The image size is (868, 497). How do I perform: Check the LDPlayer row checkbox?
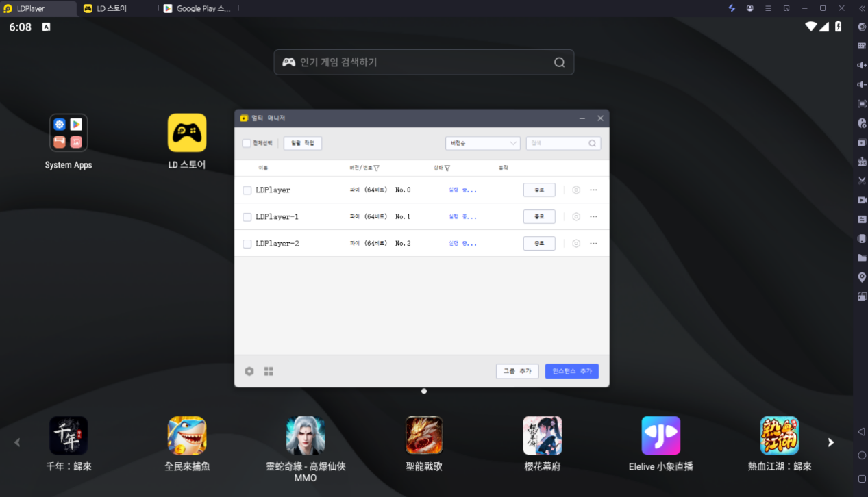[x=247, y=190]
